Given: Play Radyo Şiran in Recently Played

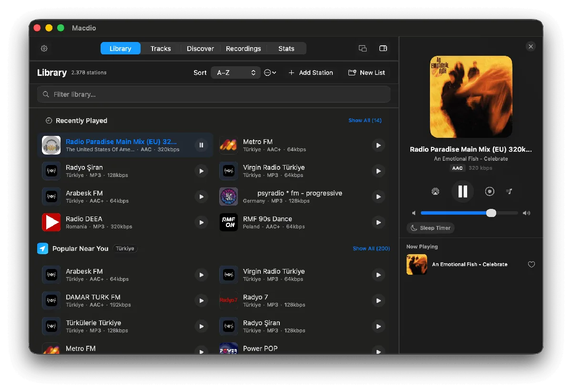Looking at the screenshot, I should [201, 171].
